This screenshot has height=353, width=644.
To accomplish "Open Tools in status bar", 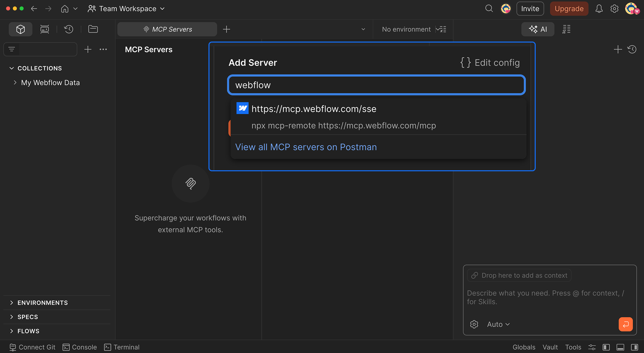I will (x=573, y=347).
